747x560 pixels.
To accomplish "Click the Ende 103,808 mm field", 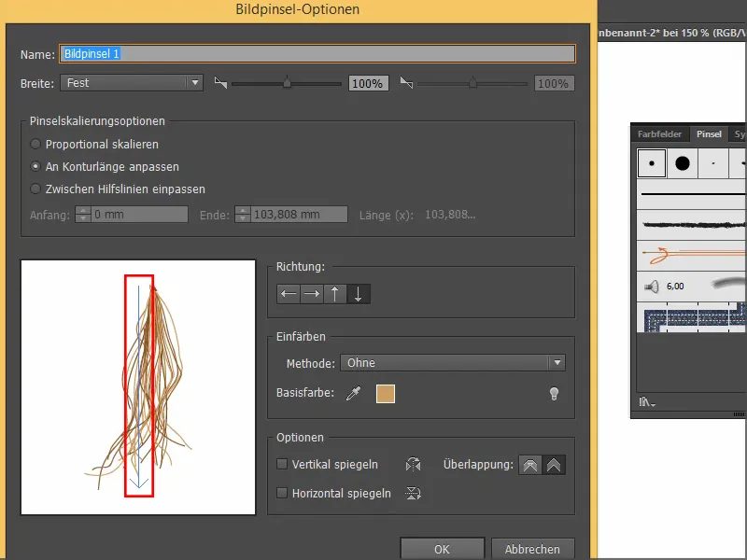I will coord(299,215).
